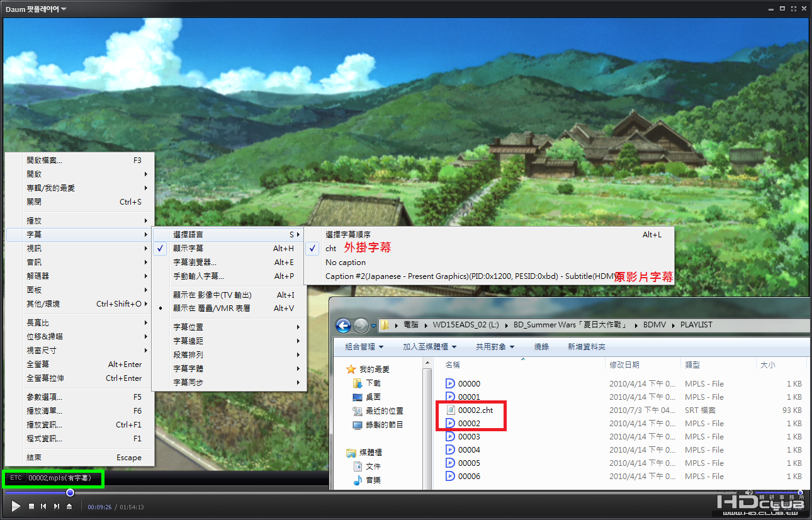Click the play icon of file 00004

tap(450, 449)
